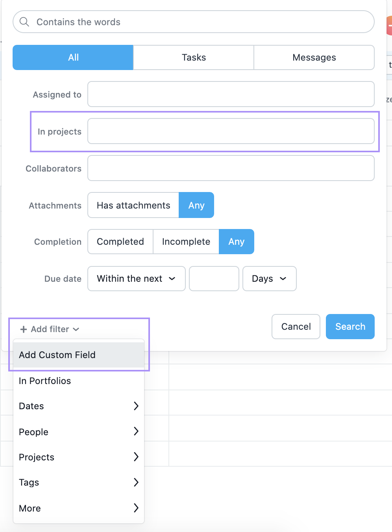
Task: Select the All search type tab
Action: 73,57
